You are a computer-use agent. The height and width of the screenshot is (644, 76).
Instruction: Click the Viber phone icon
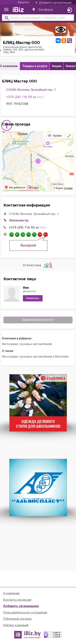pos(70,40)
